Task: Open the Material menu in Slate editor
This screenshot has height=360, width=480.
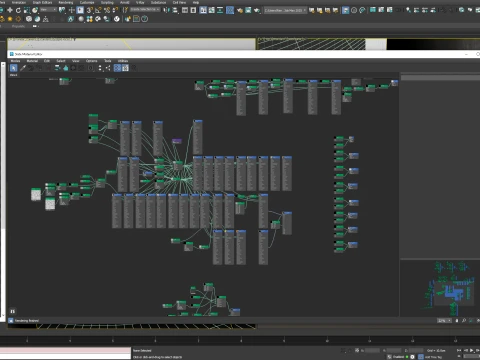Action: click(x=32, y=61)
